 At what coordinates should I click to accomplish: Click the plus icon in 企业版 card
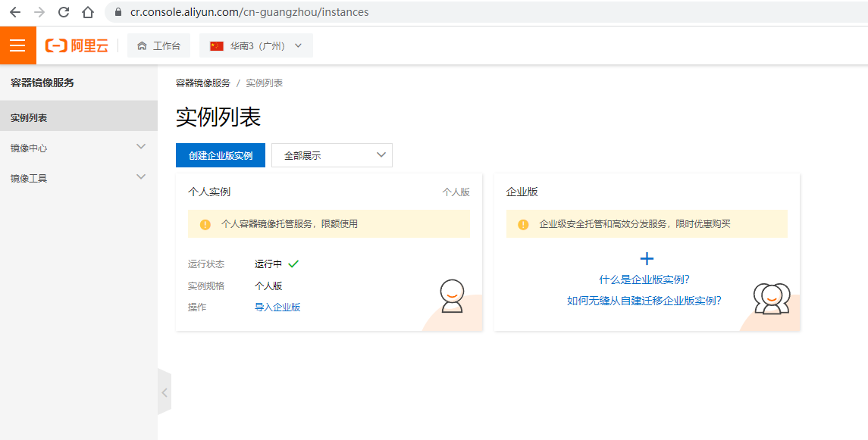tap(647, 258)
